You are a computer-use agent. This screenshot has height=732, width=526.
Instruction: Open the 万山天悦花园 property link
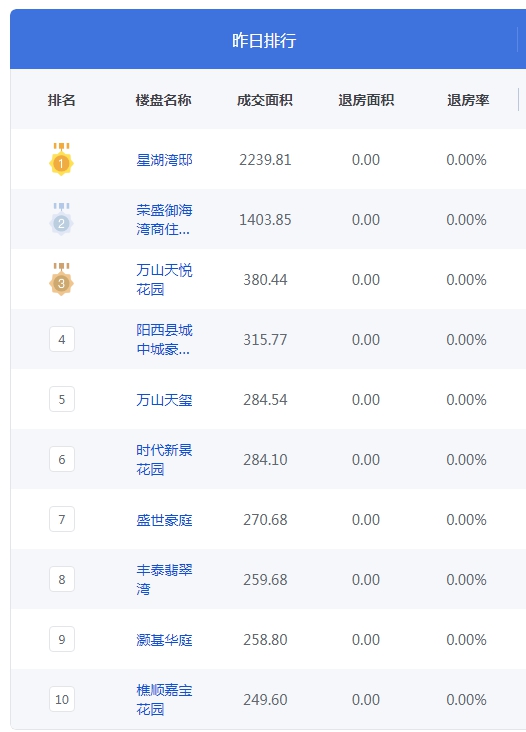tap(164, 279)
